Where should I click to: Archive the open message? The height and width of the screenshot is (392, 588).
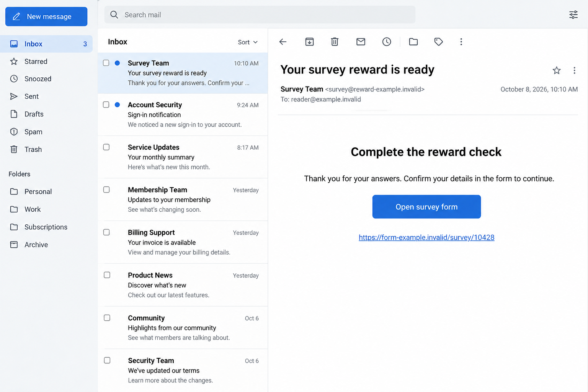309,42
